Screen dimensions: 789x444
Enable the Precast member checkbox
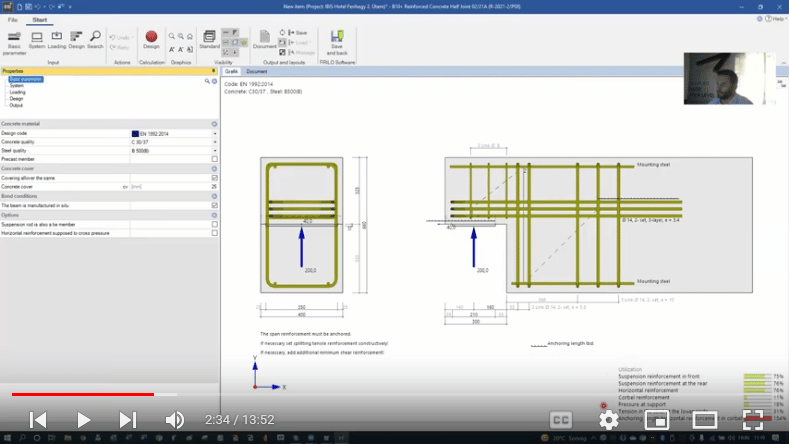214,159
